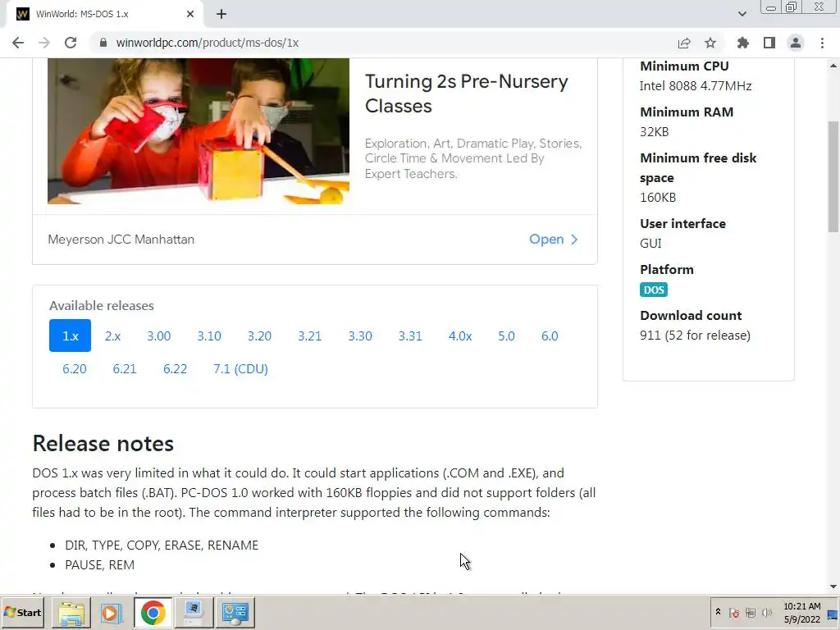
Task: Click the browser forward arrow
Action: pos(44,43)
